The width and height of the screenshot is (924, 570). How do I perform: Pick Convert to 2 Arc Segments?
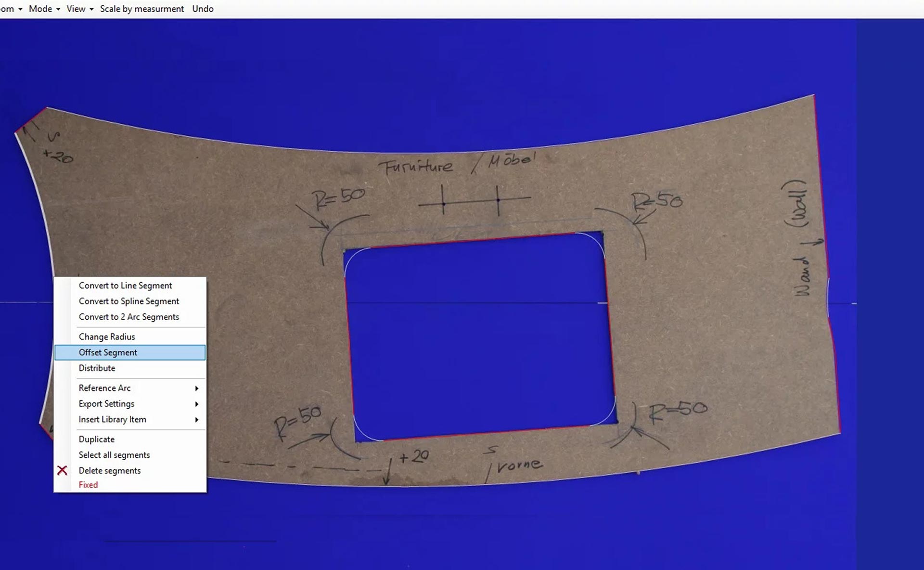click(x=128, y=317)
